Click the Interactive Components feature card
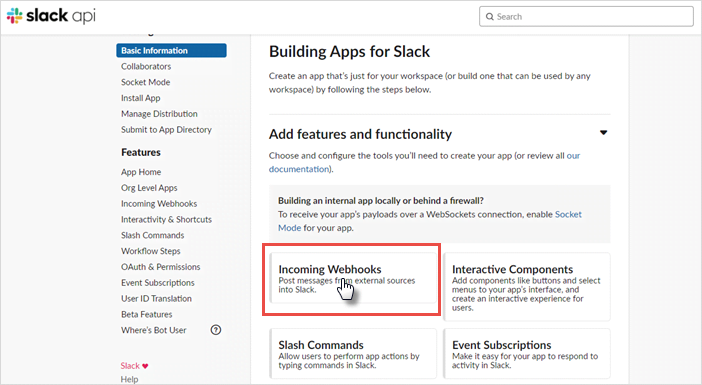 (x=526, y=287)
